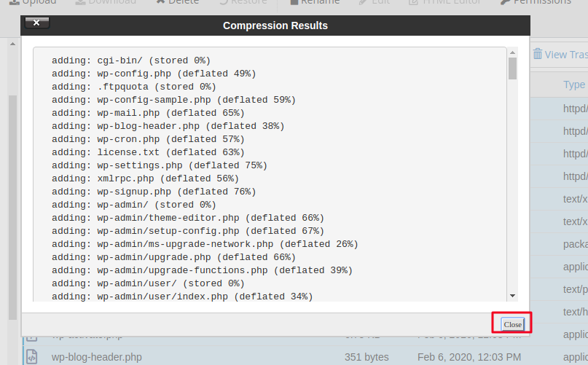
Task: Click the wp-blog-header.php file icon
Action: click(32, 357)
